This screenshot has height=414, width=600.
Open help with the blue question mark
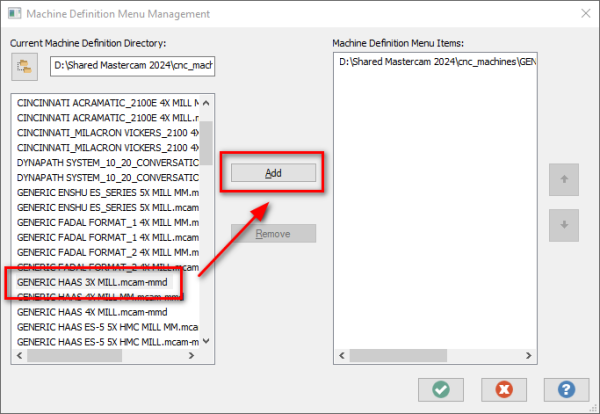click(566, 390)
